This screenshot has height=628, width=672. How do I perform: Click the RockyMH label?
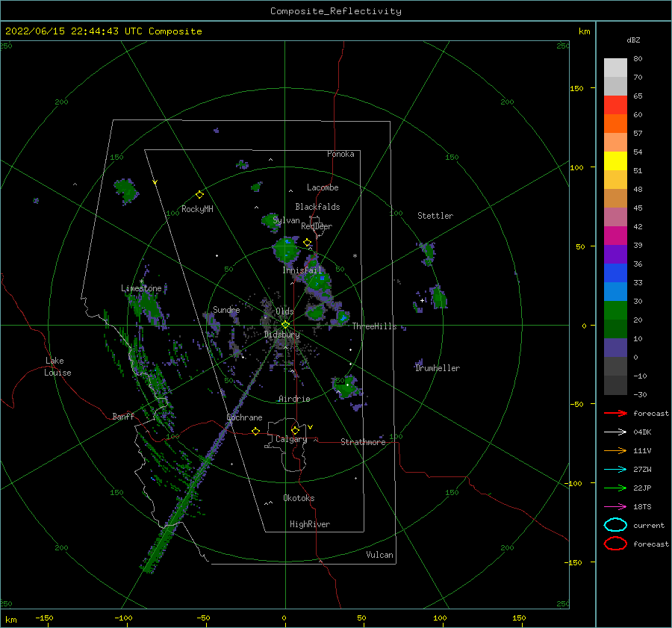197,209
